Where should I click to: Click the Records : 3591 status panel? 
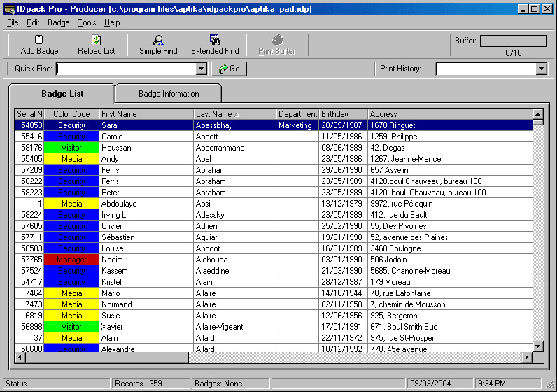coord(151,384)
